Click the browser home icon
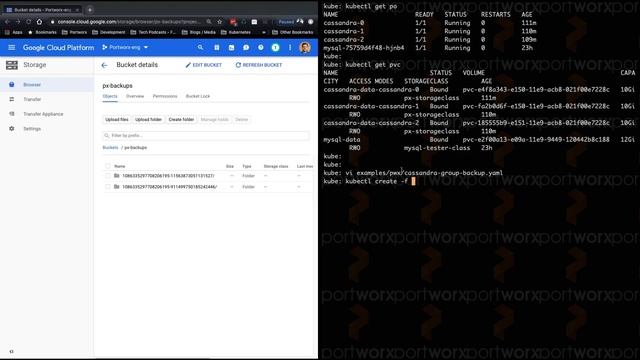This screenshot has height=360, width=640. (39, 22)
